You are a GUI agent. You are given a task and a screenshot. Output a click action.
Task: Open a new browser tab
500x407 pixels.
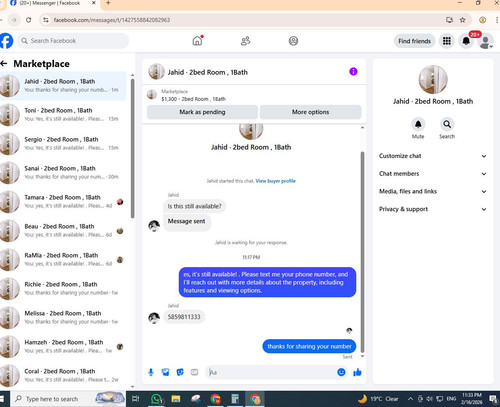tap(108, 3)
